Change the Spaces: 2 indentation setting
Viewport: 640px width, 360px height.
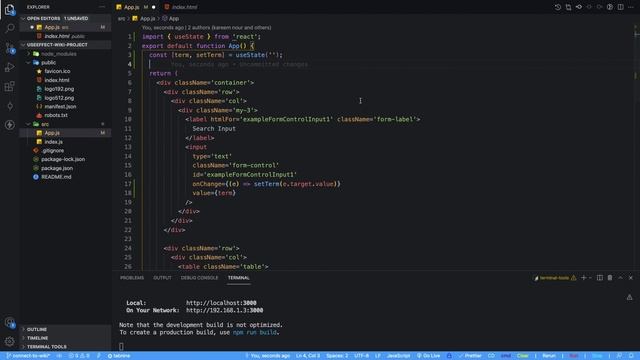337,356
